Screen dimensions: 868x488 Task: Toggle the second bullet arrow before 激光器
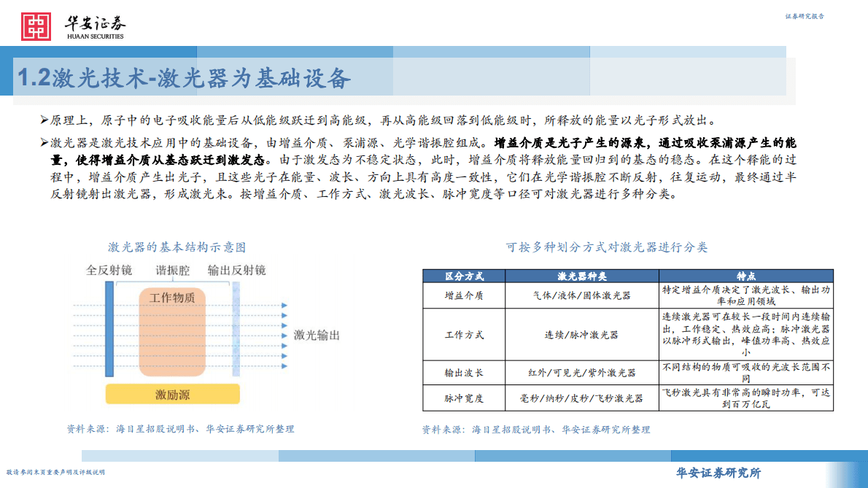click(x=45, y=143)
